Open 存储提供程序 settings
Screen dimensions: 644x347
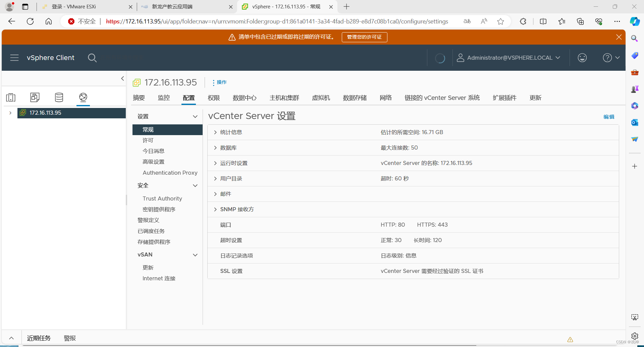click(x=154, y=242)
